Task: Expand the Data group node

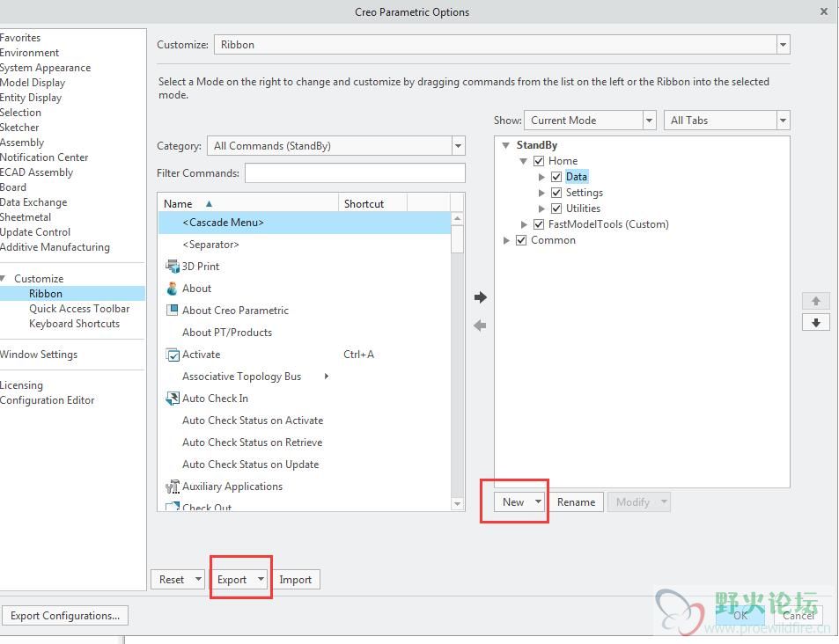Action: [541, 177]
